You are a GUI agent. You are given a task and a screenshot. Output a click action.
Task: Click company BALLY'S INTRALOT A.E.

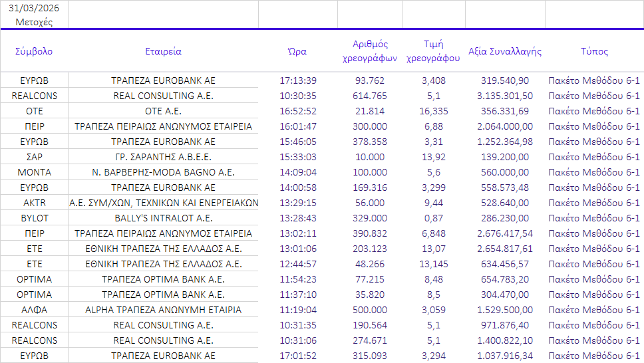click(163, 218)
